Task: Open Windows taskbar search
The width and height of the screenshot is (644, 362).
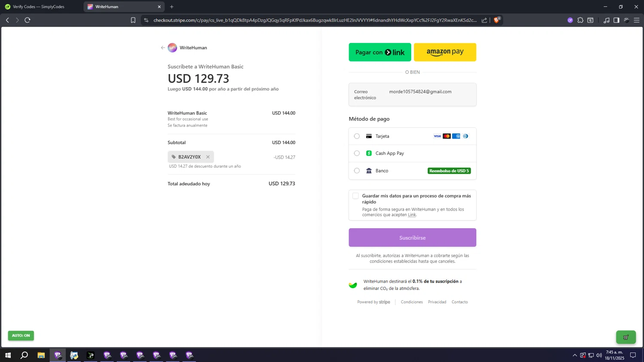Action: (x=24, y=355)
